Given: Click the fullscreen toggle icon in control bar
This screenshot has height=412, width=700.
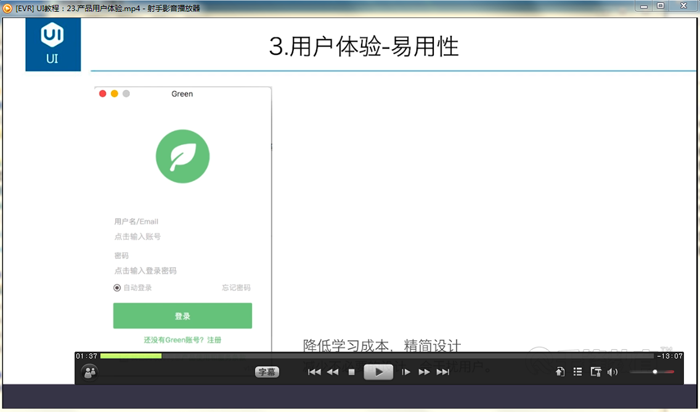Looking at the screenshot, I should 595,372.
